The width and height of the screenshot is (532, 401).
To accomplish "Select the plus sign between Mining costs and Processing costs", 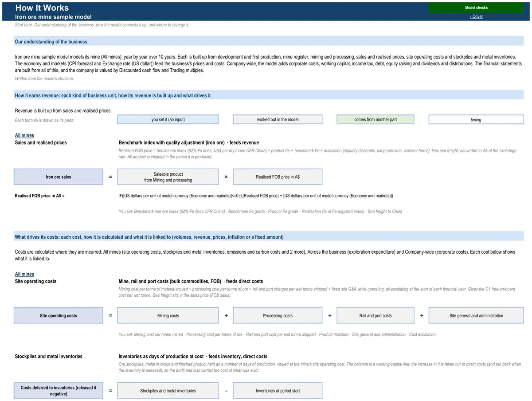I will tap(226, 316).
